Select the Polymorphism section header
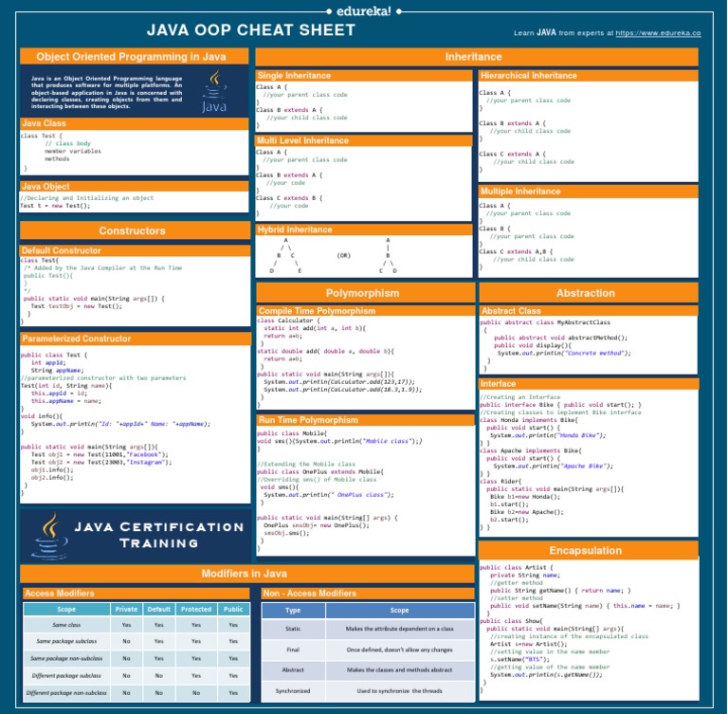728x714 pixels. [x=365, y=293]
